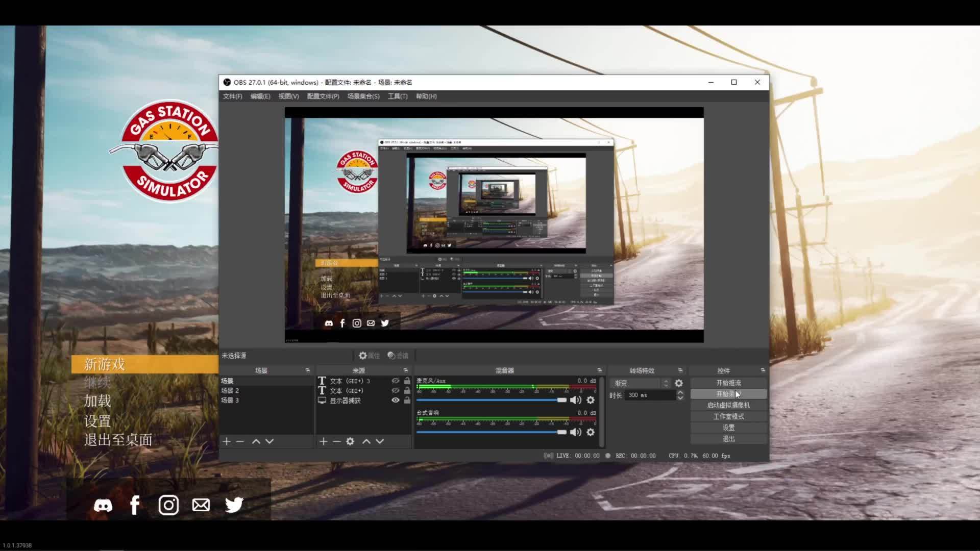Mute the 麦克风/Aux channel
980x551 pixels.
coord(576,400)
